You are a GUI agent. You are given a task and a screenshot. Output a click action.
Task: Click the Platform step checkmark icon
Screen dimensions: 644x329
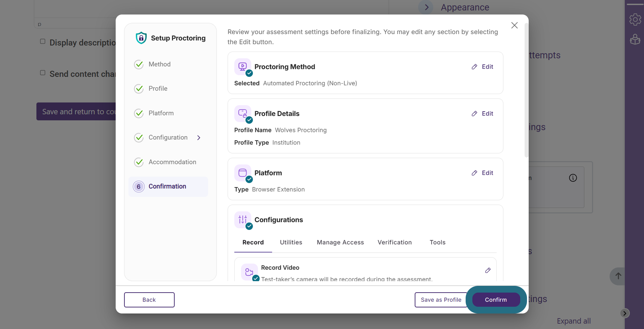[x=139, y=113]
